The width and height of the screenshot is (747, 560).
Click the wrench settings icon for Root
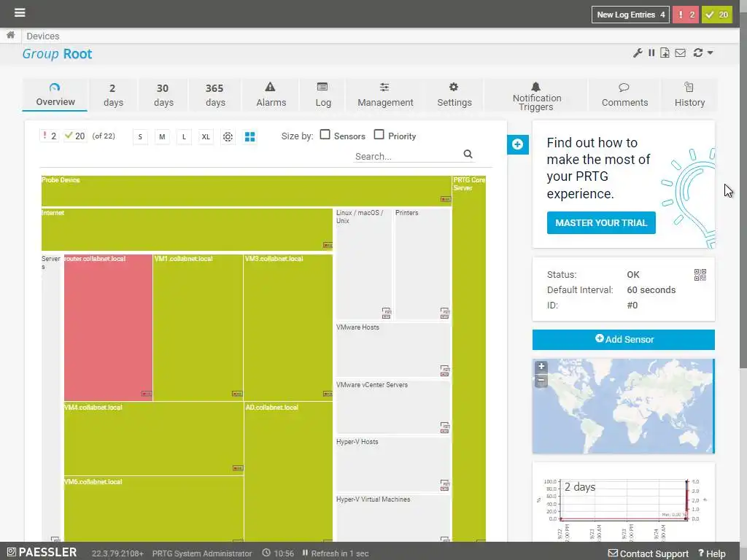[x=638, y=52]
